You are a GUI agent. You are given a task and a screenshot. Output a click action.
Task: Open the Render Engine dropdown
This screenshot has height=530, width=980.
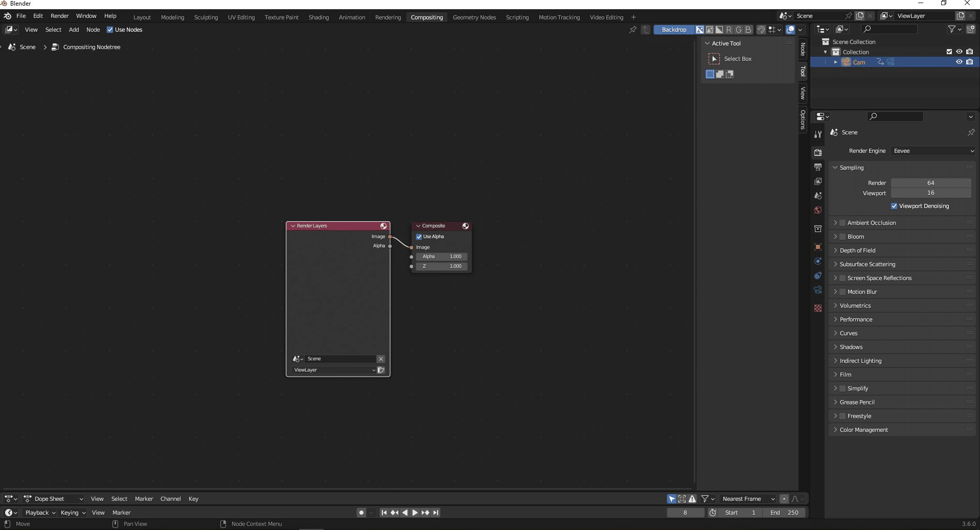point(933,151)
